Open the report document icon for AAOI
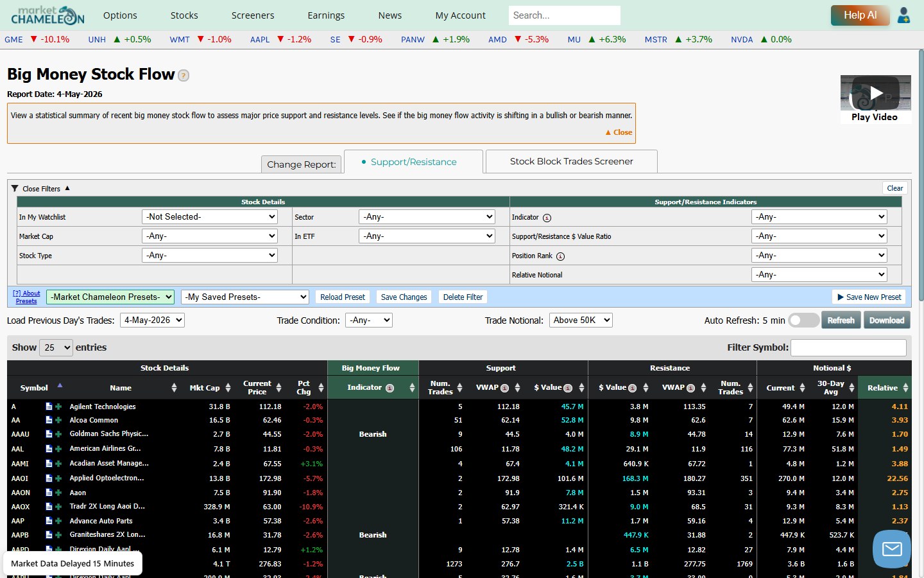924x578 pixels. [49, 478]
